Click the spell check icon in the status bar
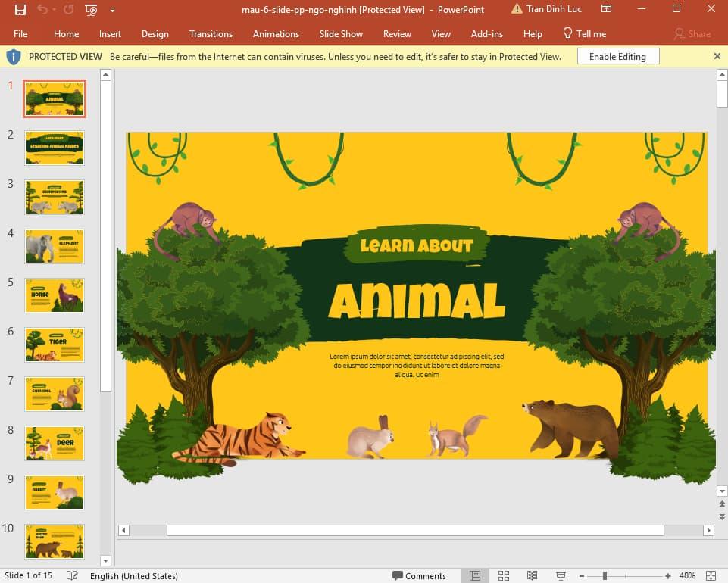 pos(71,576)
